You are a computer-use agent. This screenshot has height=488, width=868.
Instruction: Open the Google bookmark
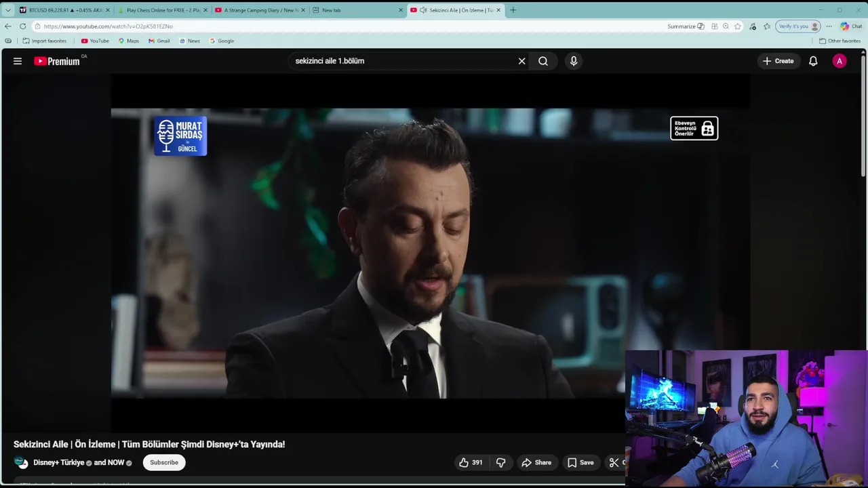coord(222,41)
